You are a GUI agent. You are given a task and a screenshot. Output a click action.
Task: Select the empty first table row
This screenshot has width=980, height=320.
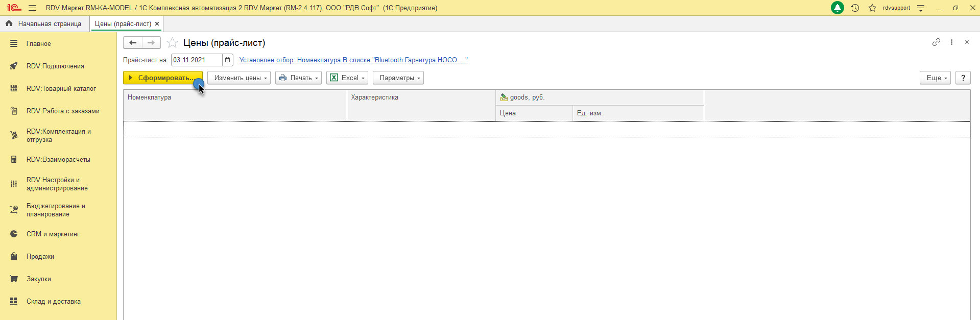(546, 129)
